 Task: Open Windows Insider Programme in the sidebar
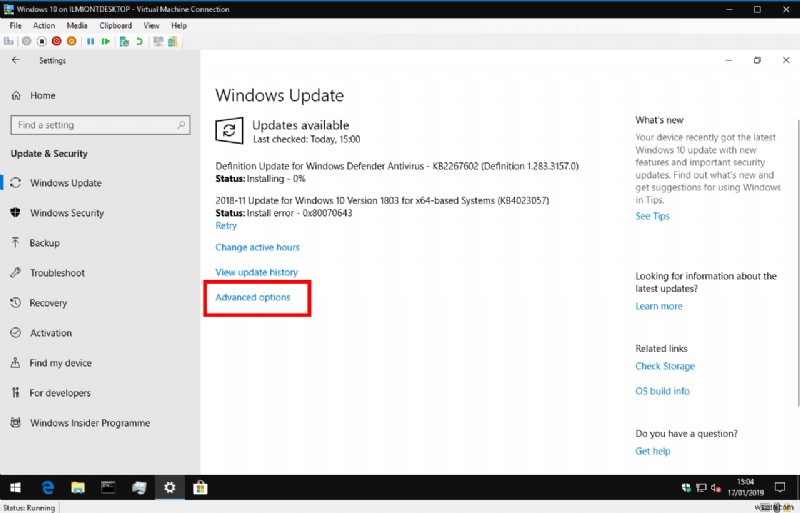[x=90, y=423]
